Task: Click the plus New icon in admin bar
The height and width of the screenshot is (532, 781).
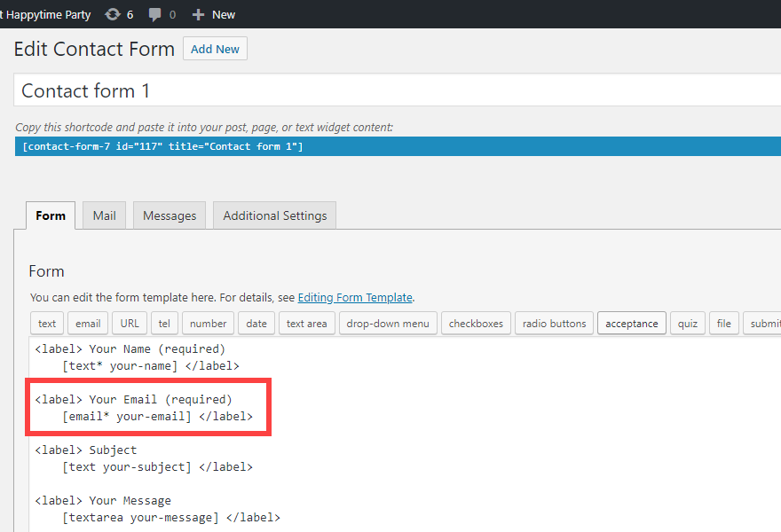Action: click(199, 14)
